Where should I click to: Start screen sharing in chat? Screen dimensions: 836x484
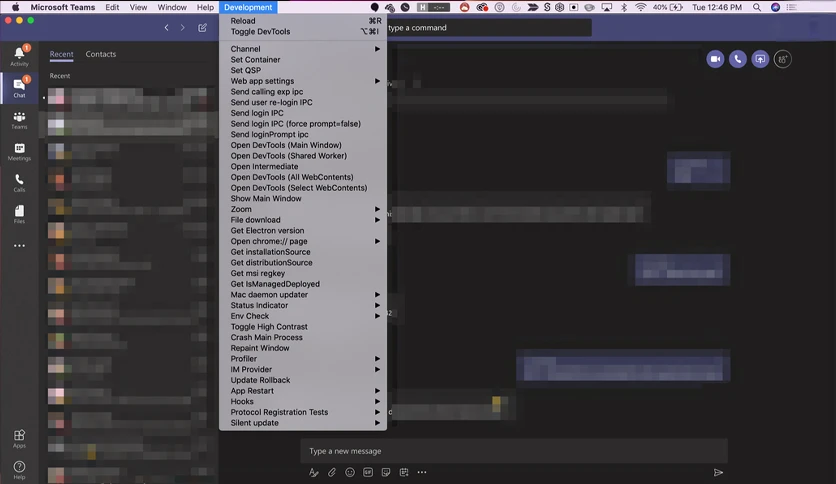[760, 59]
